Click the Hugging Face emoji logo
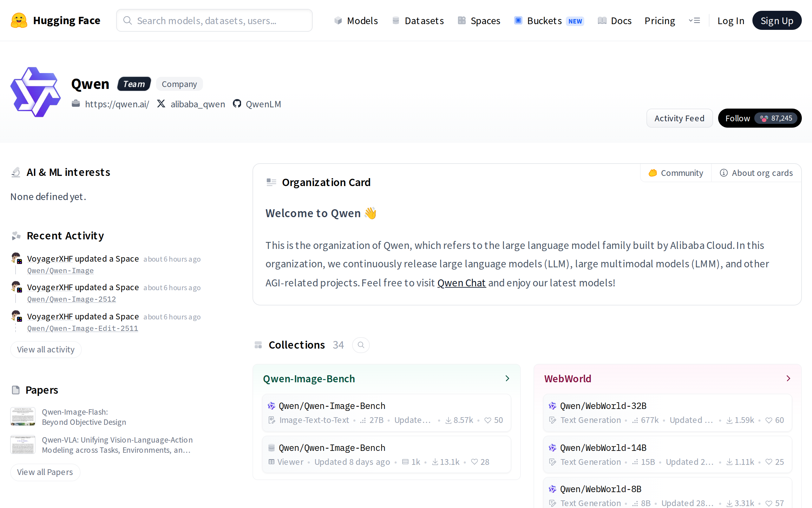This screenshot has width=812, height=508. pos(19,21)
